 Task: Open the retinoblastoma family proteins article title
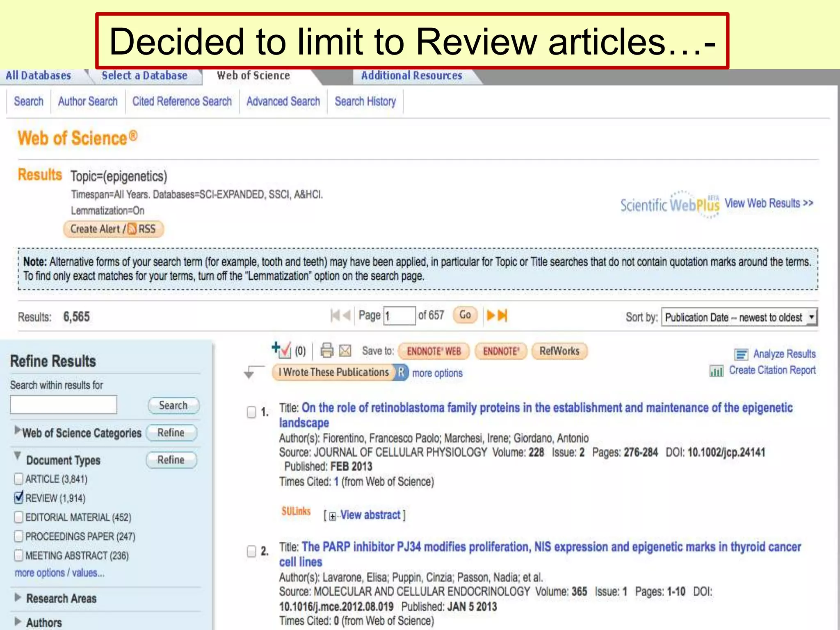coord(536,415)
